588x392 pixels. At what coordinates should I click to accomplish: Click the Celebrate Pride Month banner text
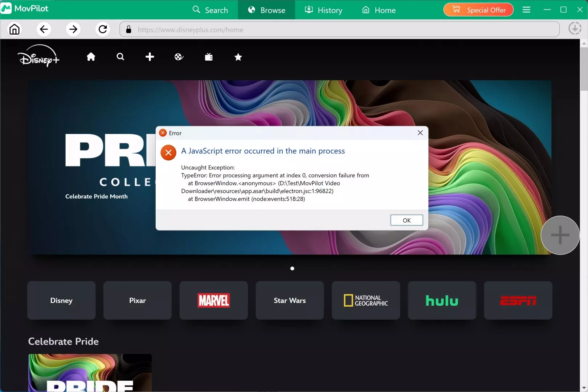point(97,196)
